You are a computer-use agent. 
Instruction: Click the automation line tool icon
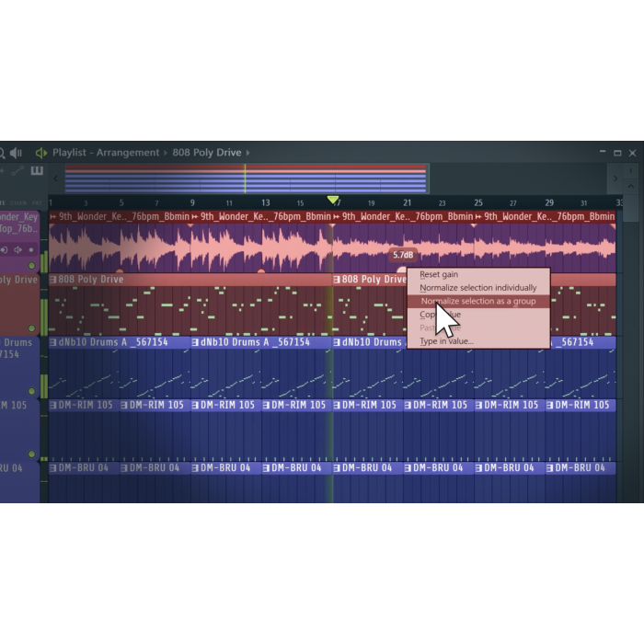coord(17,171)
